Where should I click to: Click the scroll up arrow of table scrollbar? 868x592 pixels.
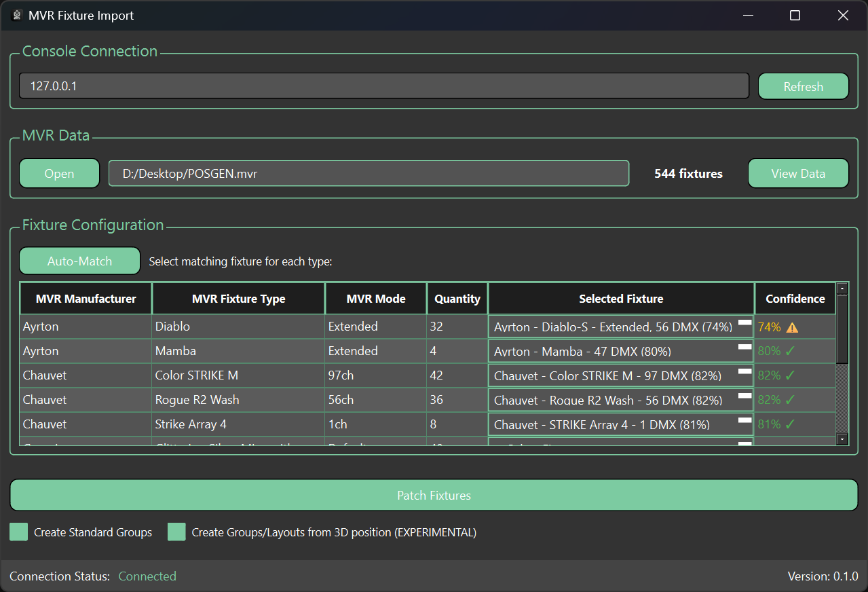tap(842, 289)
